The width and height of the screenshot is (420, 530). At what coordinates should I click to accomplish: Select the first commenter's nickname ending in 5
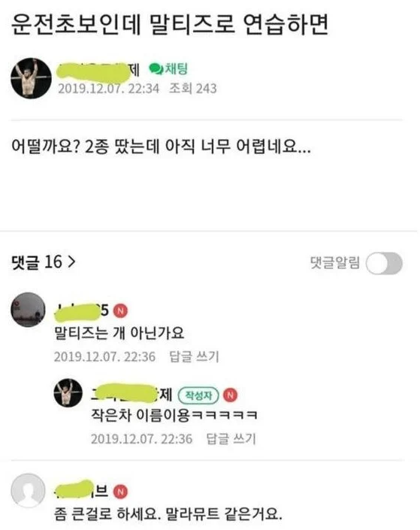[x=82, y=311]
